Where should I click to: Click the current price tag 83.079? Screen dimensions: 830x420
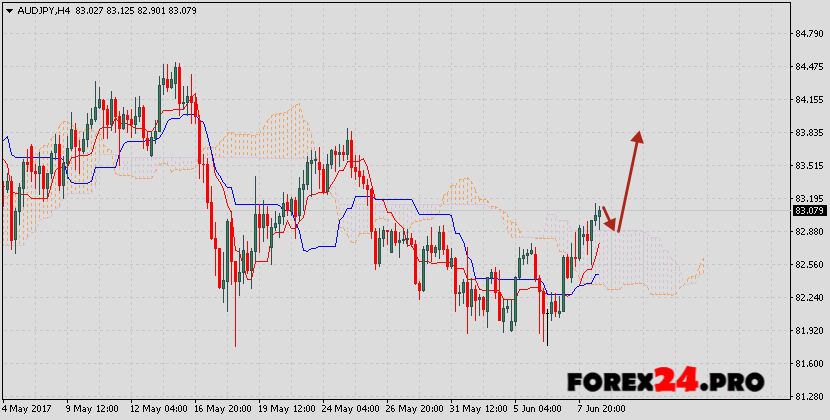[x=808, y=211]
